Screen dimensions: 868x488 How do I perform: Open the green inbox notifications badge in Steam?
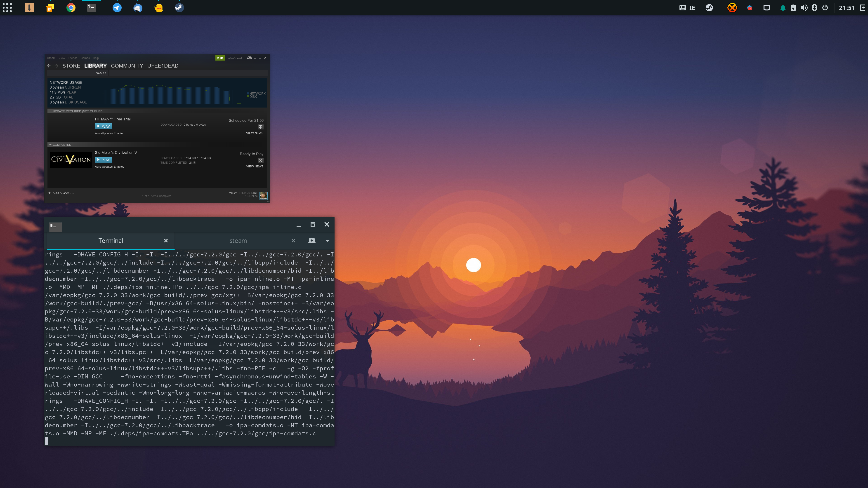pyautogui.click(x=220, y=58)
